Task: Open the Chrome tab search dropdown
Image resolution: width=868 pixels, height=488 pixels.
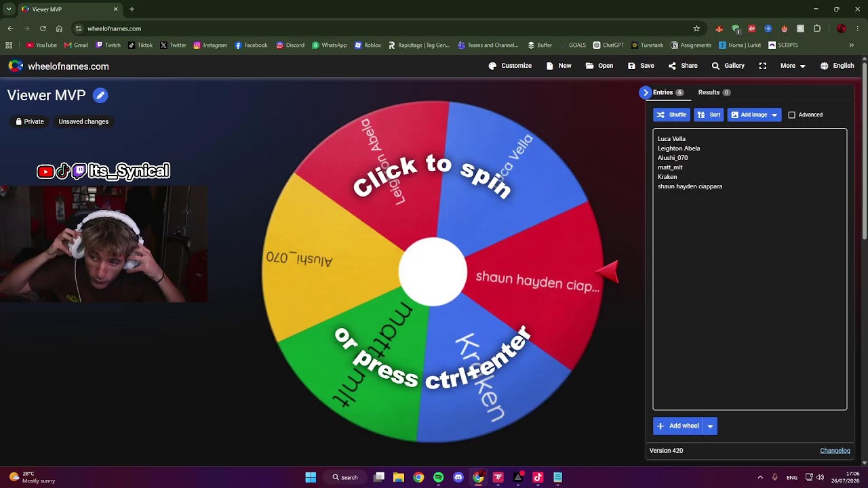Action: [8, 9]
